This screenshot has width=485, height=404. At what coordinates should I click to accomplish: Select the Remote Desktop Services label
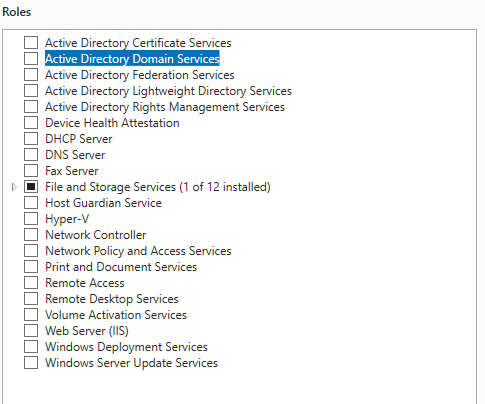(112, 299)
